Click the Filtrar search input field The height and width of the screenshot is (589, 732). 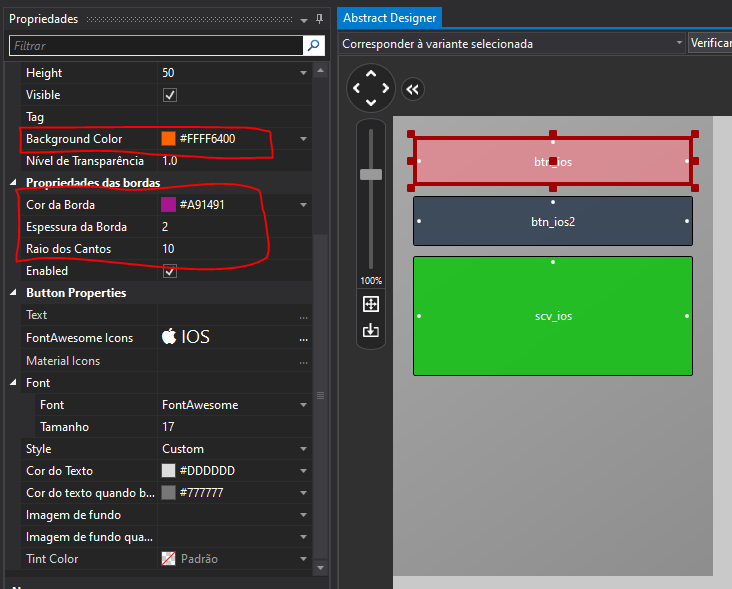156,46
